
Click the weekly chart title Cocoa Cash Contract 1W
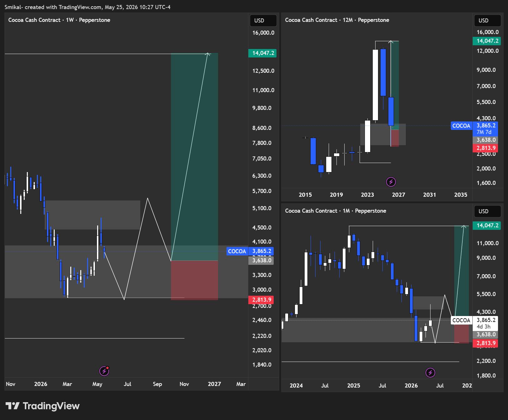(x=59, y=20)
